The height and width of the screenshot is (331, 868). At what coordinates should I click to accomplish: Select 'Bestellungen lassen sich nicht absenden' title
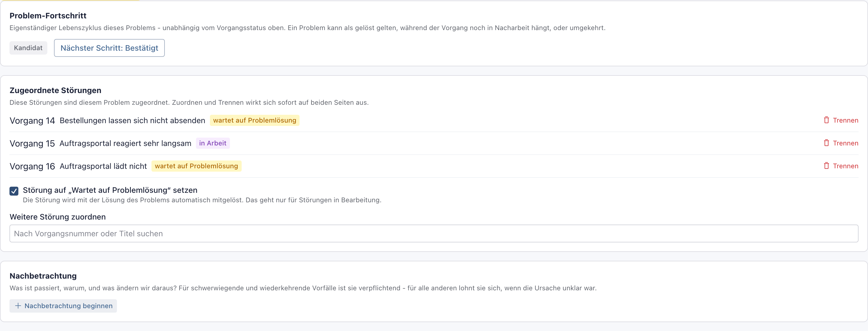click(133, 121)
